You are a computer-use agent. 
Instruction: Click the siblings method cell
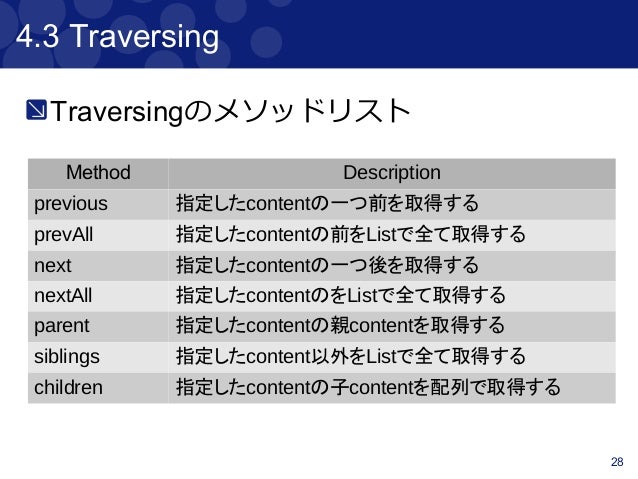click(98, 357)
